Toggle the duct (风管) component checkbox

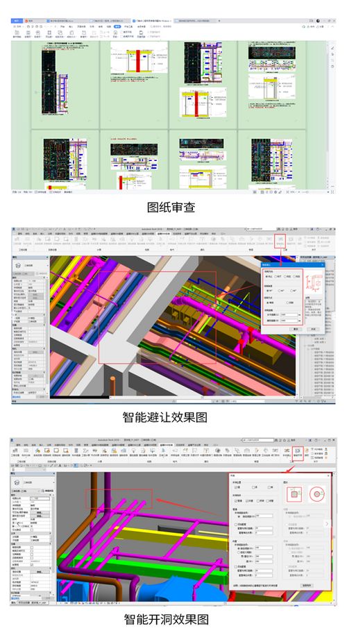coord(247,500)
